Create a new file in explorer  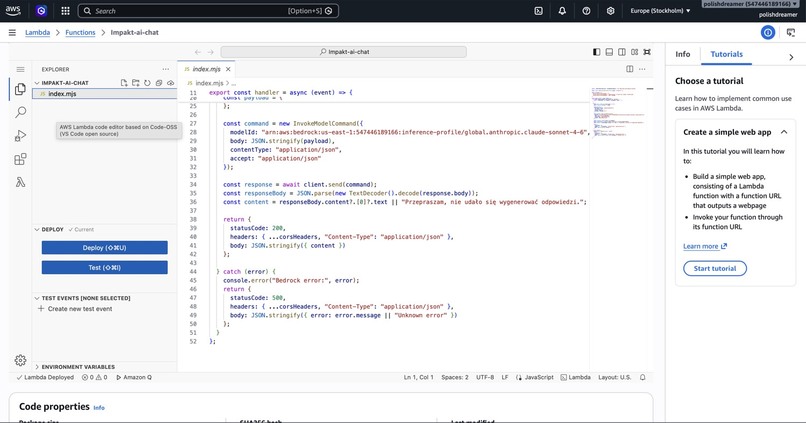point(124,83)
